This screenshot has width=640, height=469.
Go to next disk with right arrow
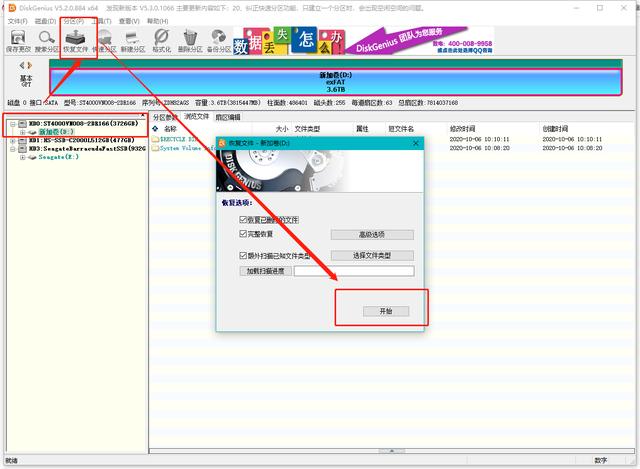(29, 65)
